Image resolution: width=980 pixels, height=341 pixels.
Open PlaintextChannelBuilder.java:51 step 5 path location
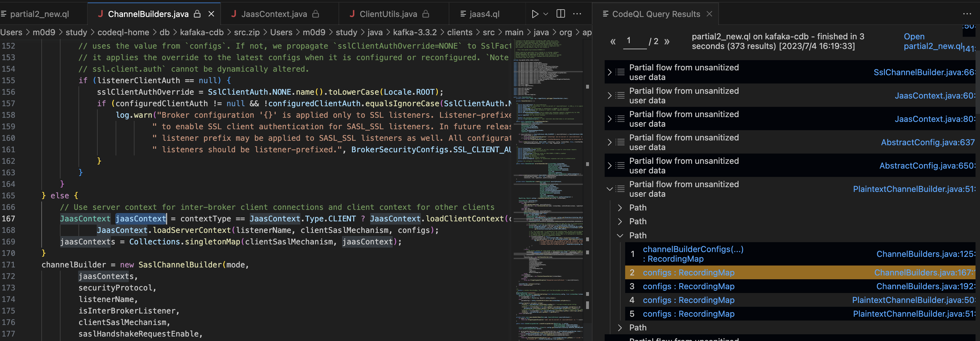[x=914, y=313]
